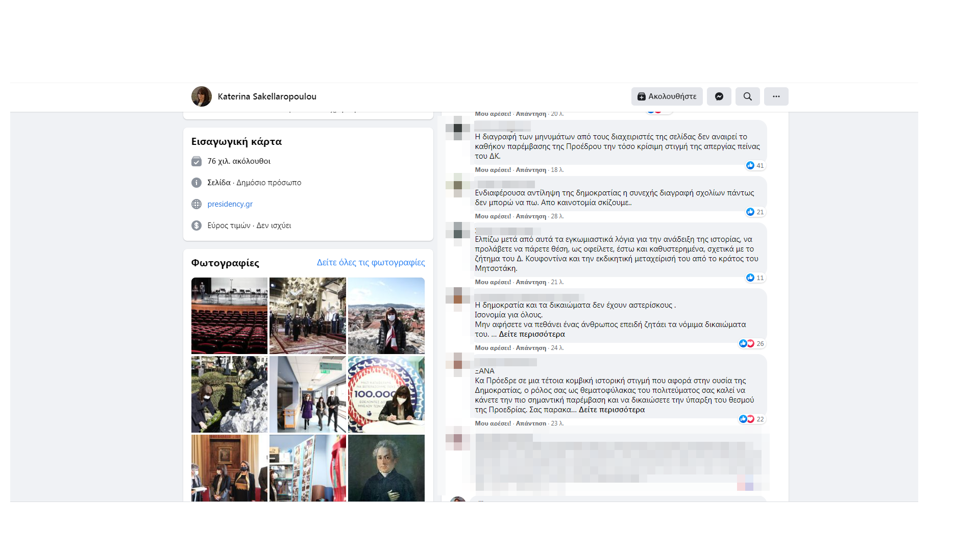Open the portrait painting photo
This screenshot has height=551, width=980.
coord(386,468)
